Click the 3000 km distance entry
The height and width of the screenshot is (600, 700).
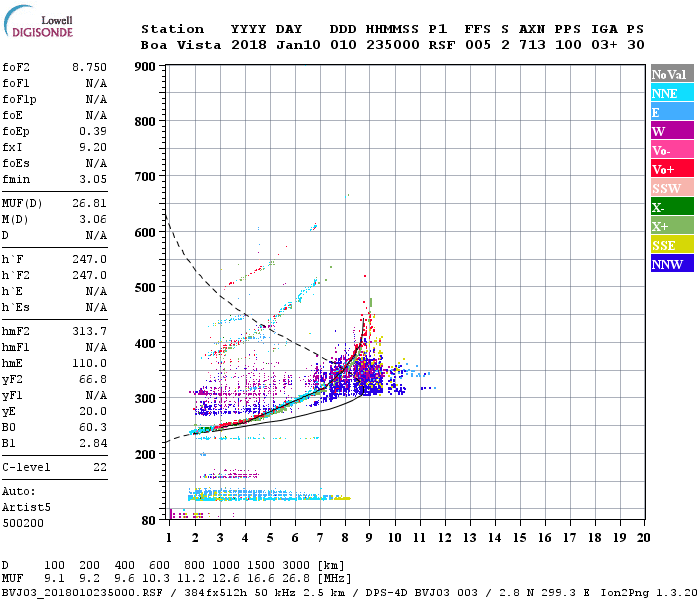pos(296,565)
